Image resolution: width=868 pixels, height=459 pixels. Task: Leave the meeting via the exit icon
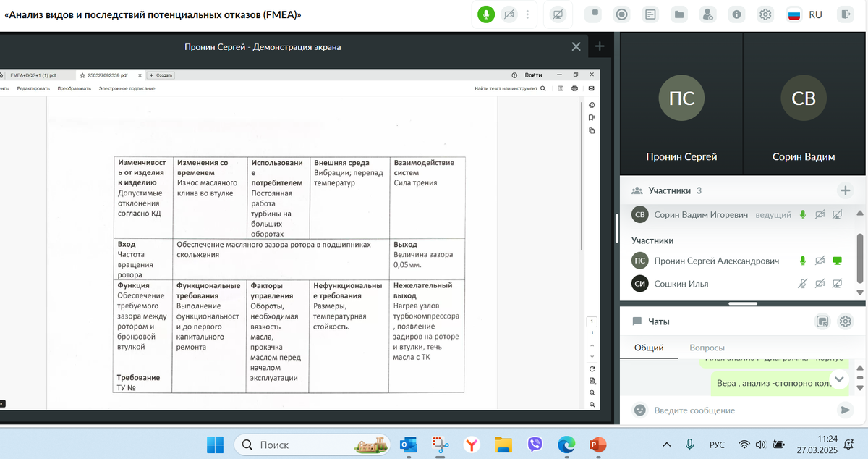click(845, 14)
